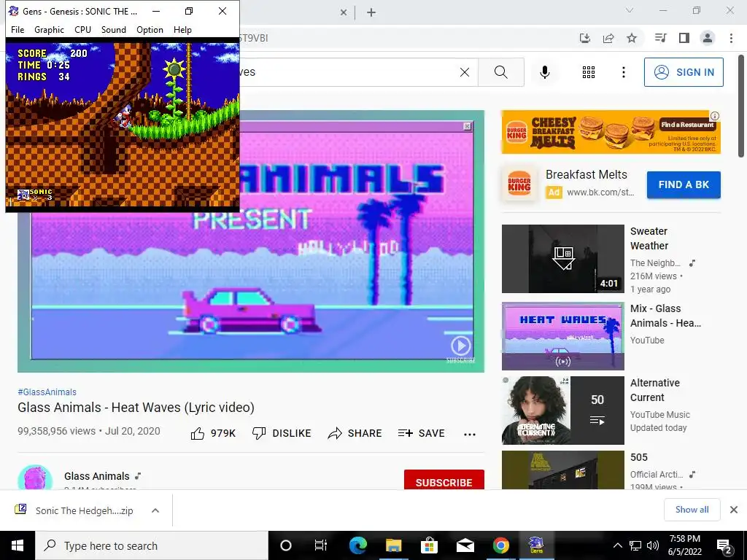Expand the download item options chevron
The width and height of the screenshot is (747, 560).
coord(155,510)
